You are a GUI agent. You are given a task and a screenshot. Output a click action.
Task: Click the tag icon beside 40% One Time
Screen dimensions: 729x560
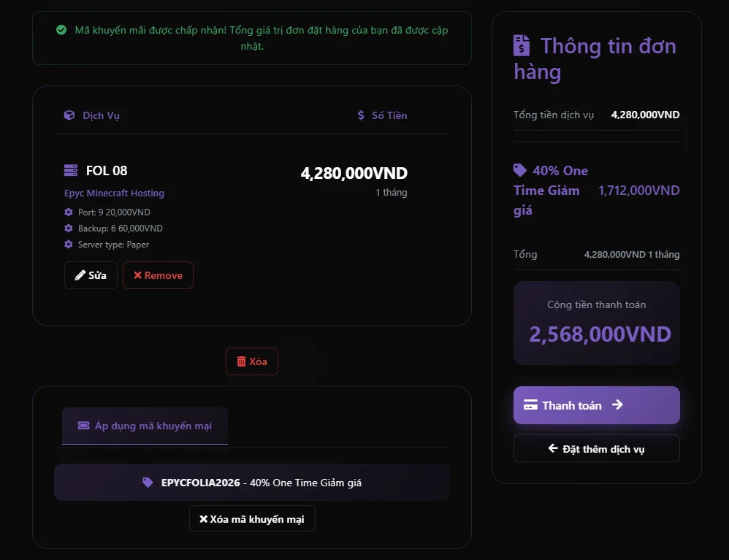(520, 170)
